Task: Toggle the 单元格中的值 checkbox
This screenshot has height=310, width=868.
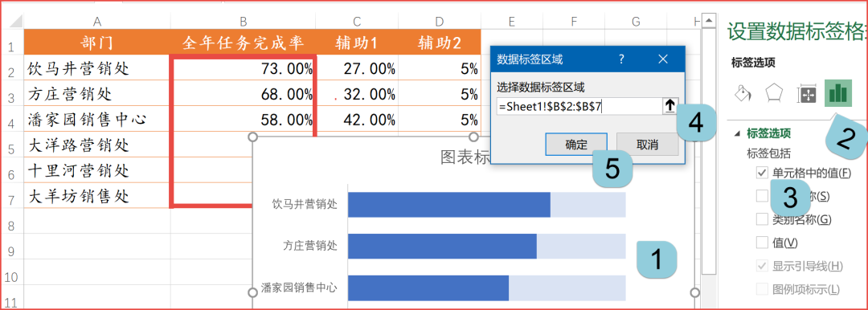Action: 762,173
